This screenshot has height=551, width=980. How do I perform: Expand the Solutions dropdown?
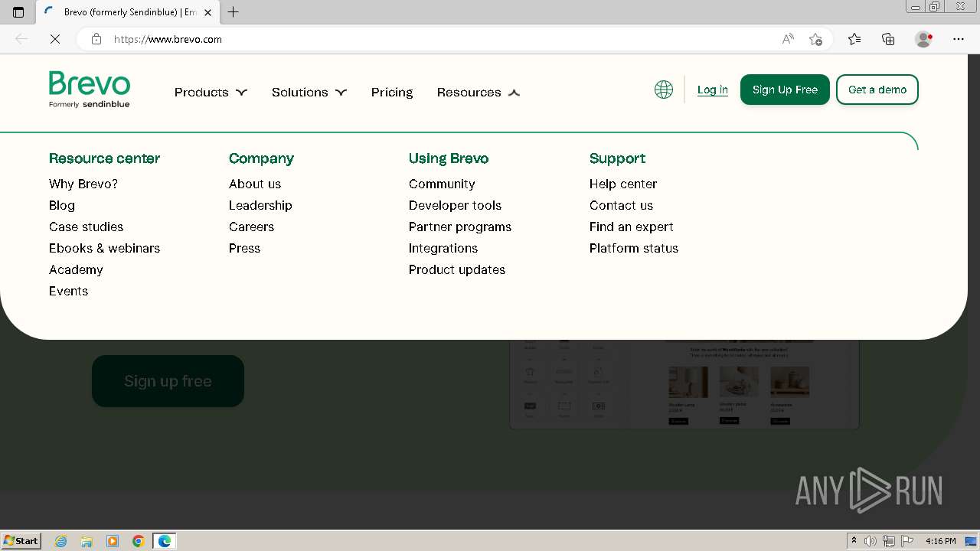pyautogui.click(x=309, y=93)
